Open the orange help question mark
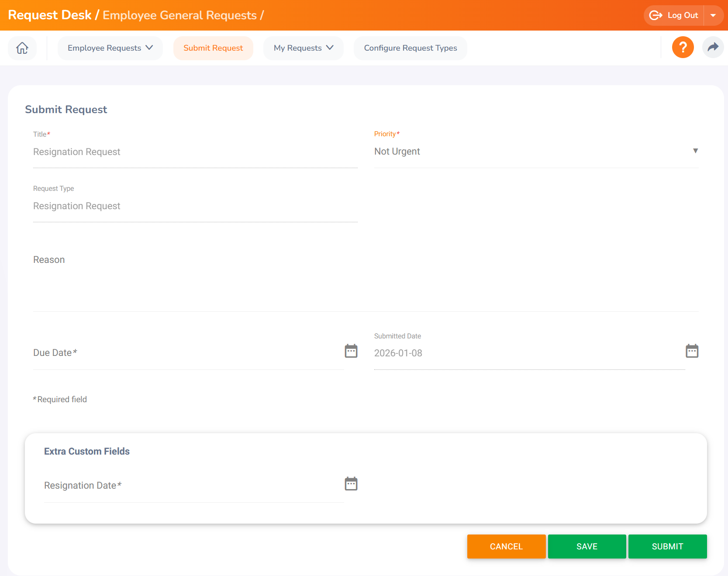Screen dimensions: 728x576 click(x=683, y=47)
